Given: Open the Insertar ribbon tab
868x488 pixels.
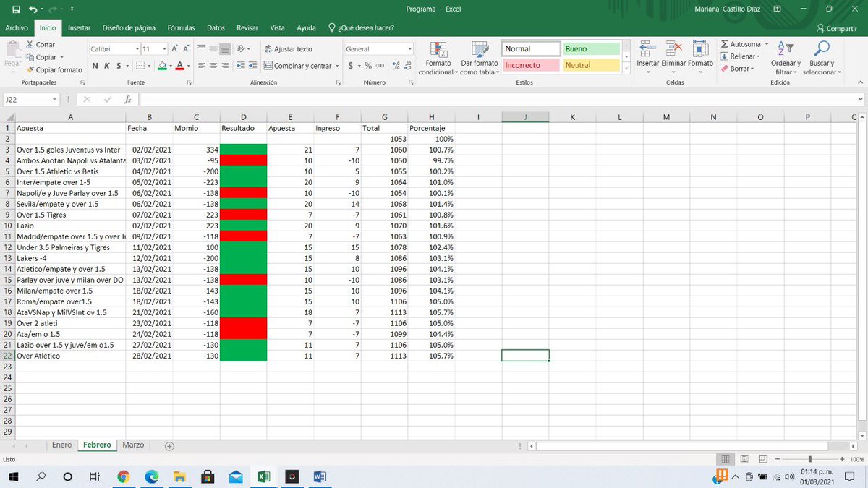Looking at the screenshot, I should (x=79, y=28).
